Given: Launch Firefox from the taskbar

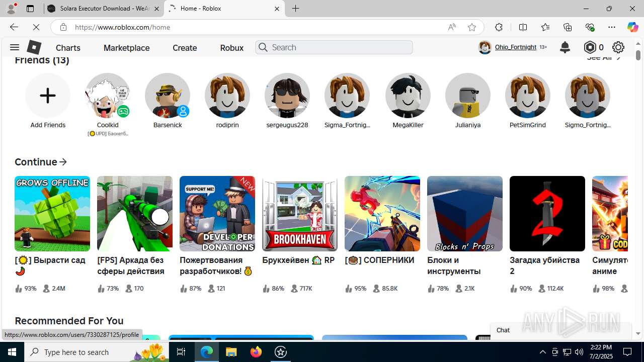Looking at the screenshot, I should [256, 352].
